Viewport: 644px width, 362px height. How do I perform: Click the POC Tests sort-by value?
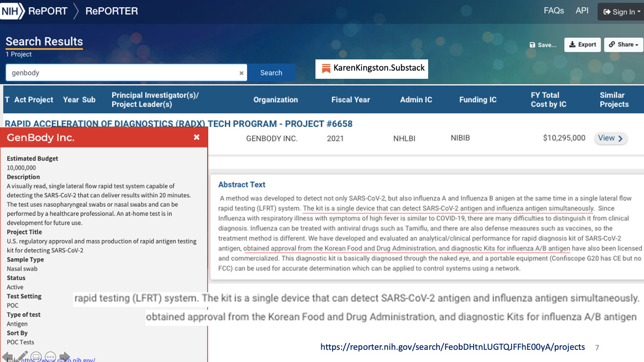[20, 342]
